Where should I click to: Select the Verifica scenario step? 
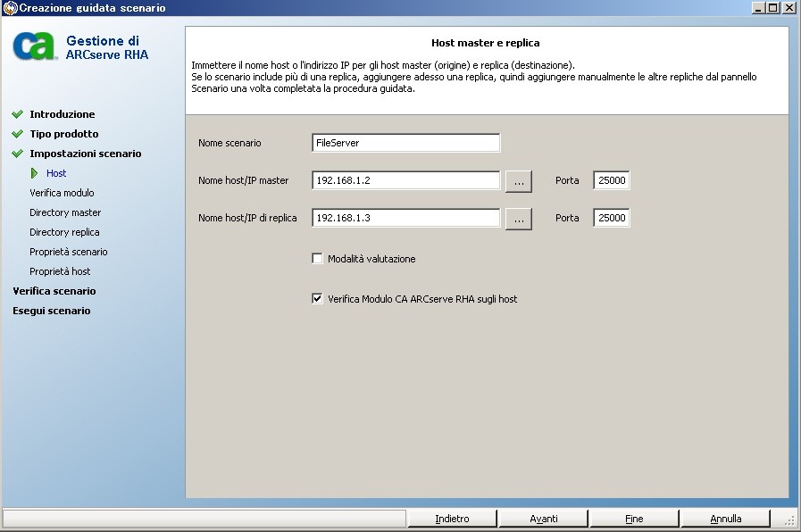pyautogui.click(x=54, y=291)
